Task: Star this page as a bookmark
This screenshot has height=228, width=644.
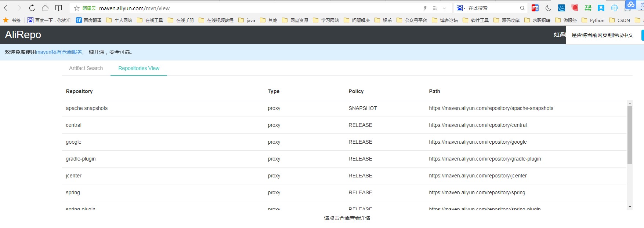Action: click(x=77, y=8)
